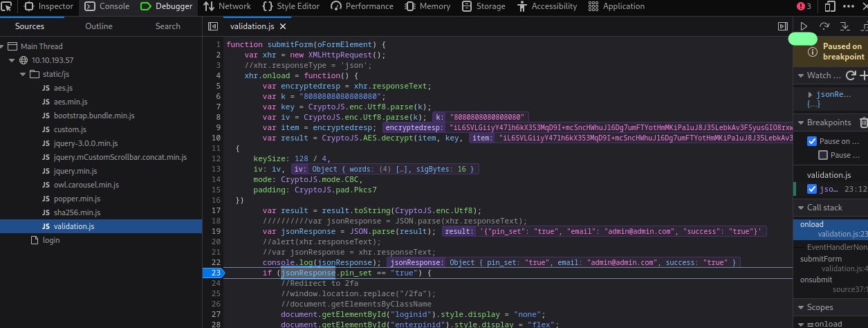The width and height of the screenshot is (868, 328).
Task: Click the result inline value preview
Action: (604, 231)
